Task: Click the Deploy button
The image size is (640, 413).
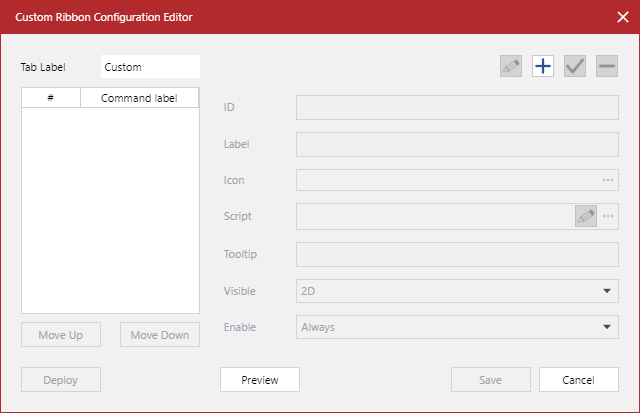Action: 60,380
